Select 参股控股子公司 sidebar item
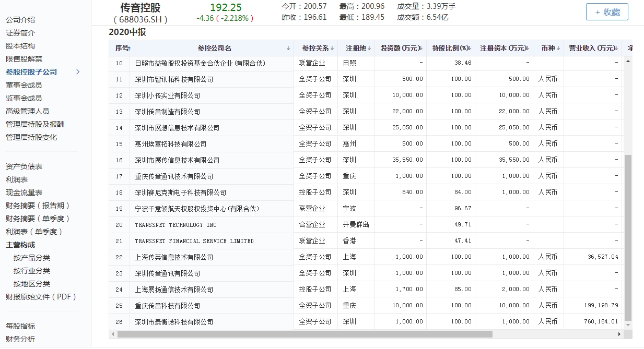 31,72
